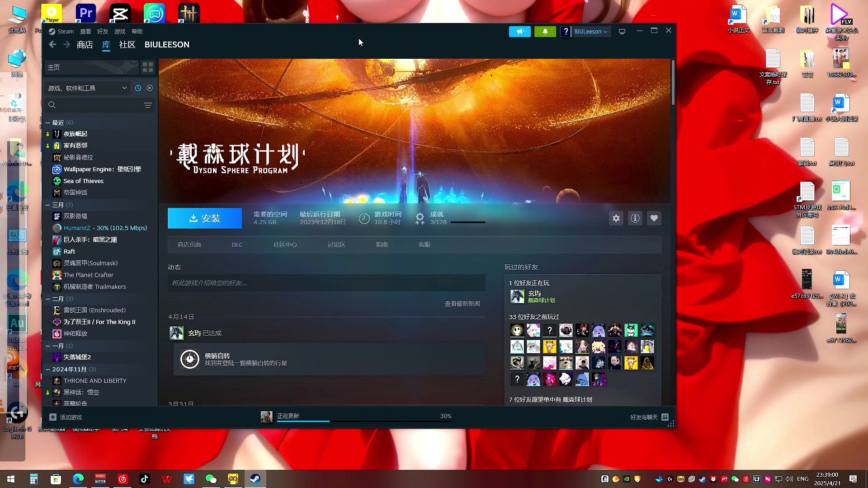Image resolution: width=868 pixels, height=488 pixels.
Task: Open the 商店页面 game tab
Action: pyautogui.click(x=189, y=244)
